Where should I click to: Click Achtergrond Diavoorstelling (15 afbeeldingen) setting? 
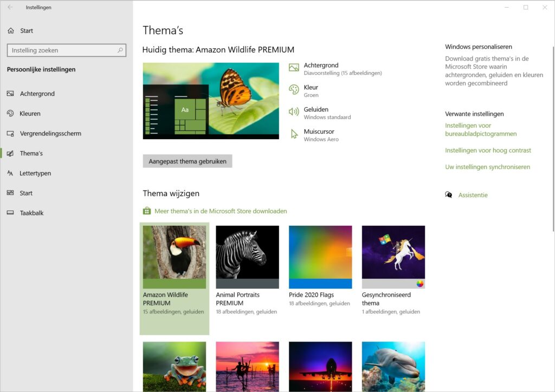click(x=343, y=69)
